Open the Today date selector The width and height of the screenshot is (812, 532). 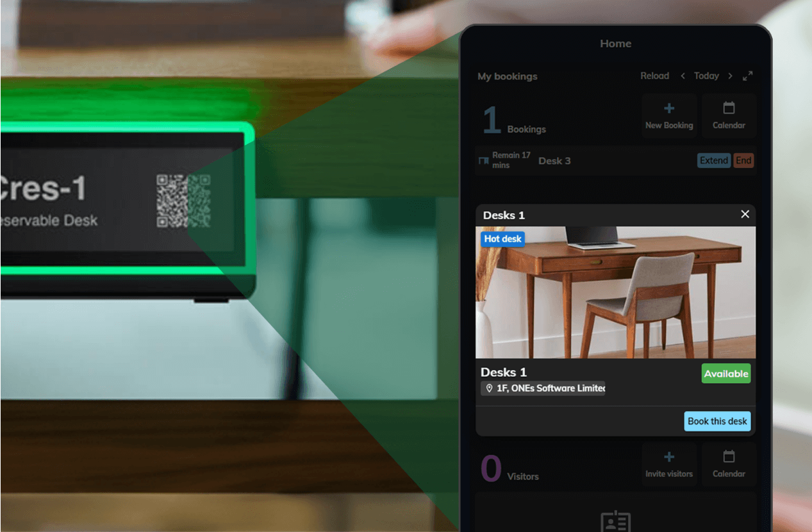coord(706,76)
